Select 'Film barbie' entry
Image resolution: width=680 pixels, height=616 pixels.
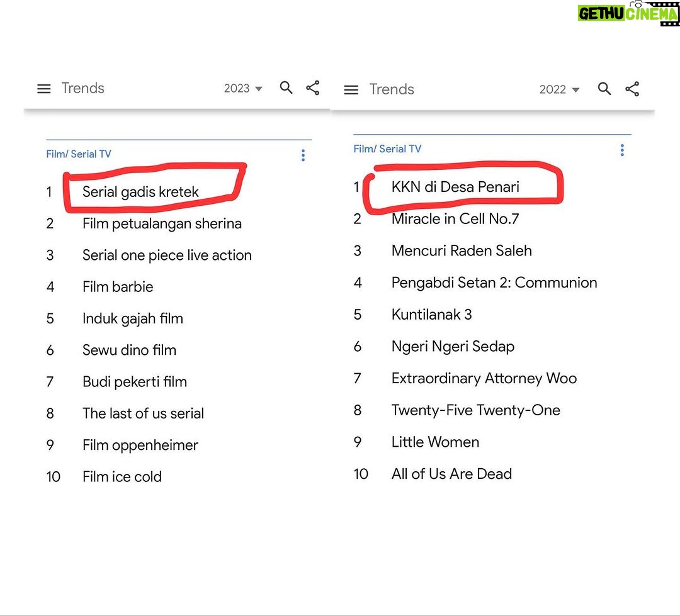pos(118,286)
